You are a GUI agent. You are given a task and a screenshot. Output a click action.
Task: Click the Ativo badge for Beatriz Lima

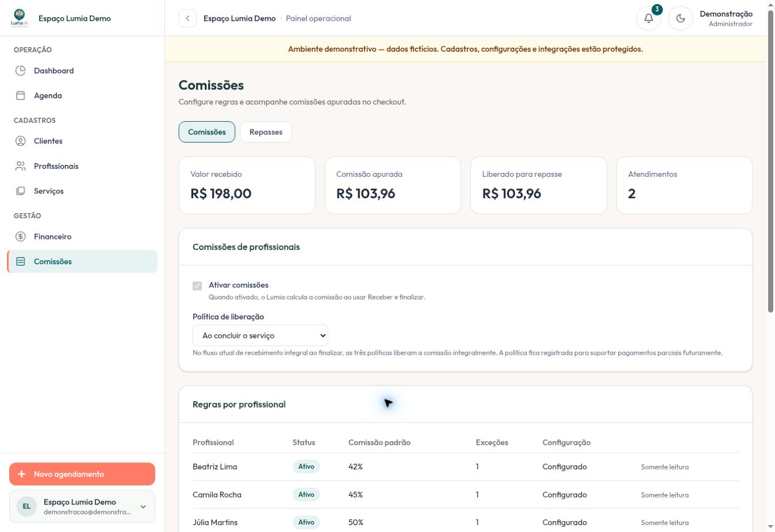click(306, 467)
